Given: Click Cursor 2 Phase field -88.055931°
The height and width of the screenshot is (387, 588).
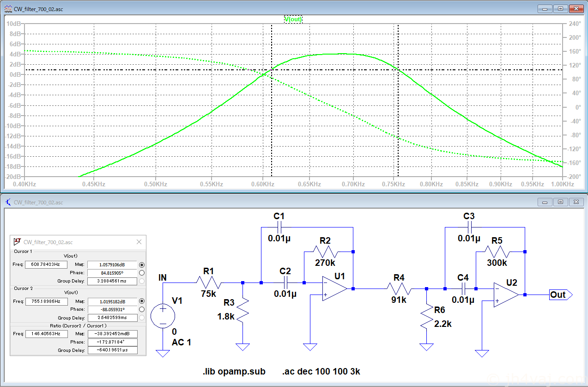Looking at the screenshot, I should [112, 310].
